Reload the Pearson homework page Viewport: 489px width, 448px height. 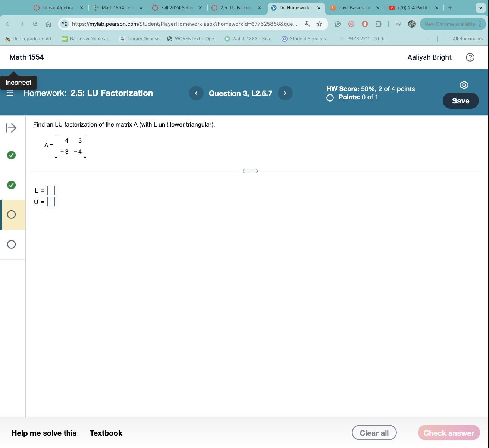pyautogui.click(x=35, y=24)
